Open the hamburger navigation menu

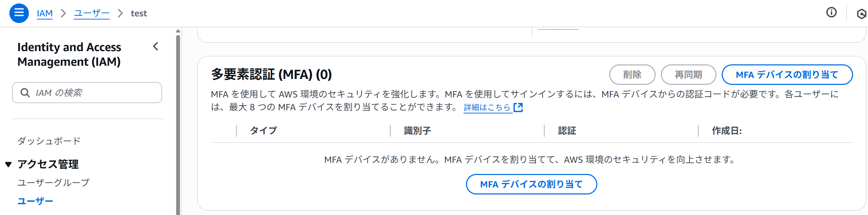click(x=19, y=13)
